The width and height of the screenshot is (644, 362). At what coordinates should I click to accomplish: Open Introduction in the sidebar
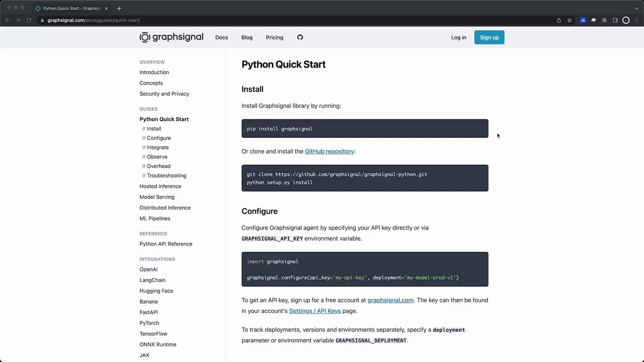[154, 72]
